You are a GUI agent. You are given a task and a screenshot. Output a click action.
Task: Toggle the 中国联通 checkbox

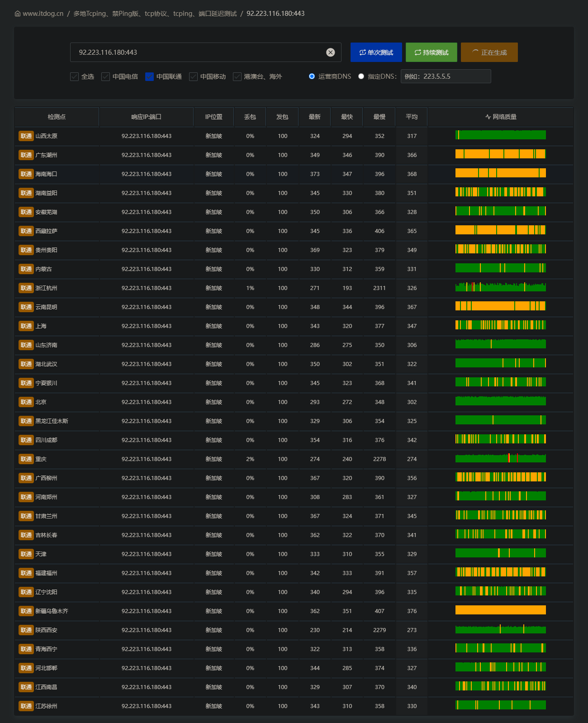click(150, 76)
